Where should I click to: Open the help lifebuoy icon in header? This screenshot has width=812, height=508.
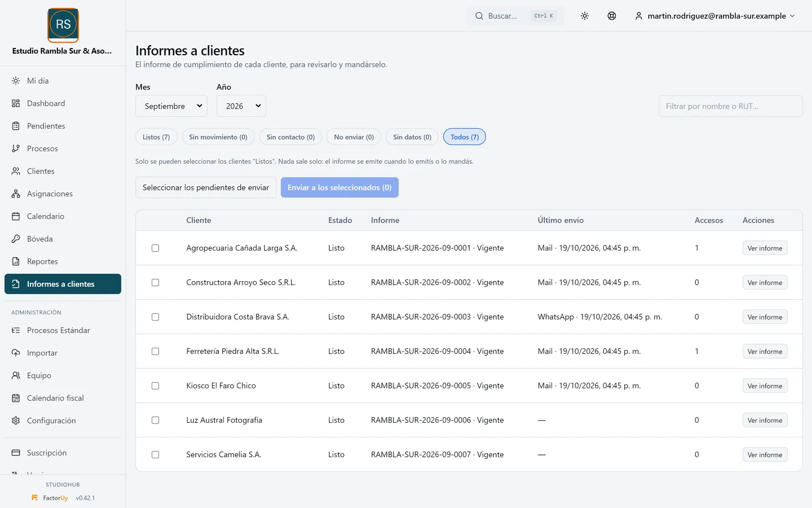click(612, 16)
